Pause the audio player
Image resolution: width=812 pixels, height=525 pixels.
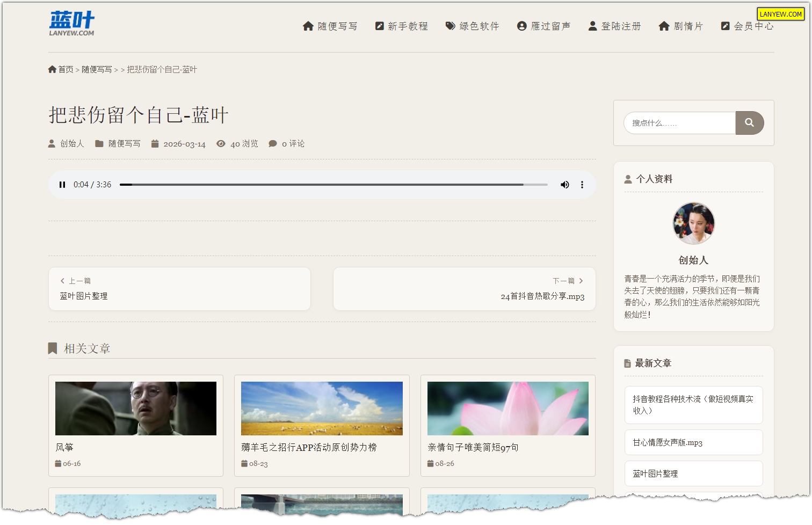click(x=62, y=185)
